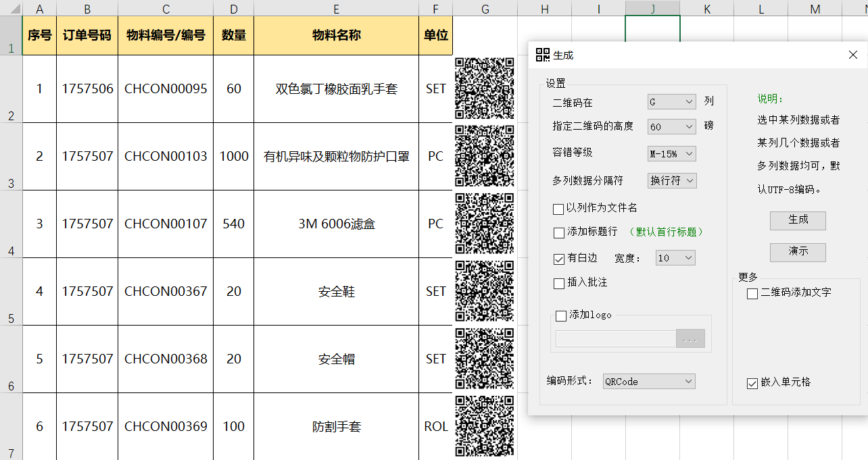Click header cell 数量
The width and height of the screenshot is (868, 460).
pos(234,36)
